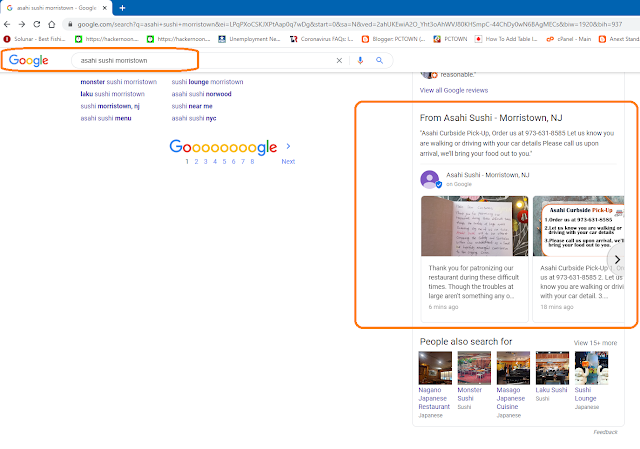This screenshot has width=640, height=449.
Task: Reload the page with the refresh icon
Action: point(37,24)
